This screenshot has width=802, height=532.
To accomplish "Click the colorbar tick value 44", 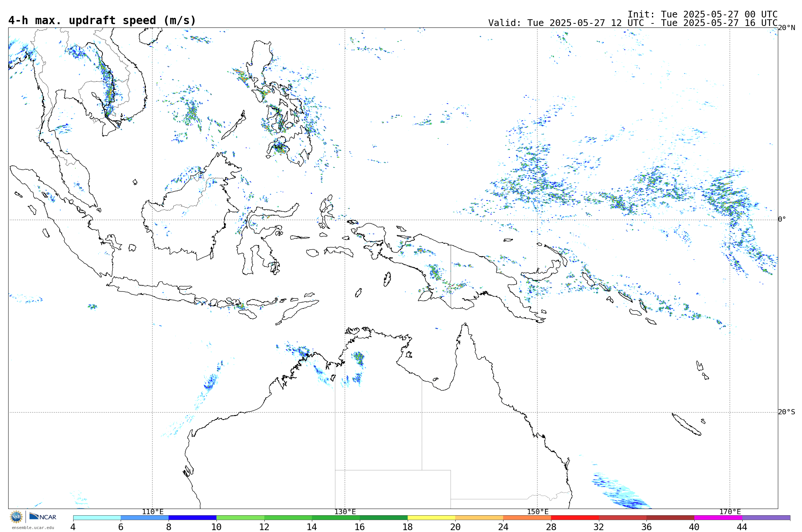I will point(742,527).
